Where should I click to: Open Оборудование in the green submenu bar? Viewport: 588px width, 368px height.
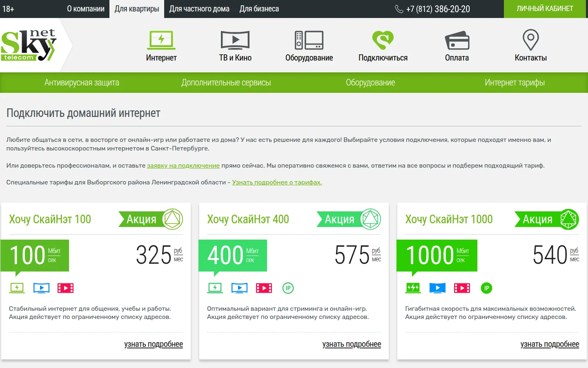point(370,83)
